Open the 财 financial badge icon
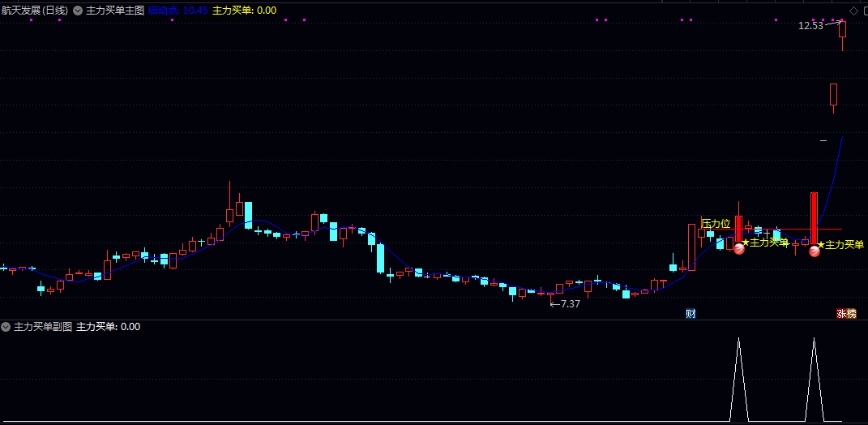Viewport: 868px width, 425px height. 691,314
